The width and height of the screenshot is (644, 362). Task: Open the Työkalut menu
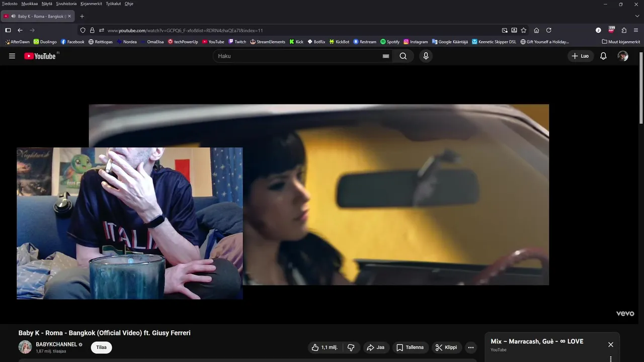coord(113,4)
